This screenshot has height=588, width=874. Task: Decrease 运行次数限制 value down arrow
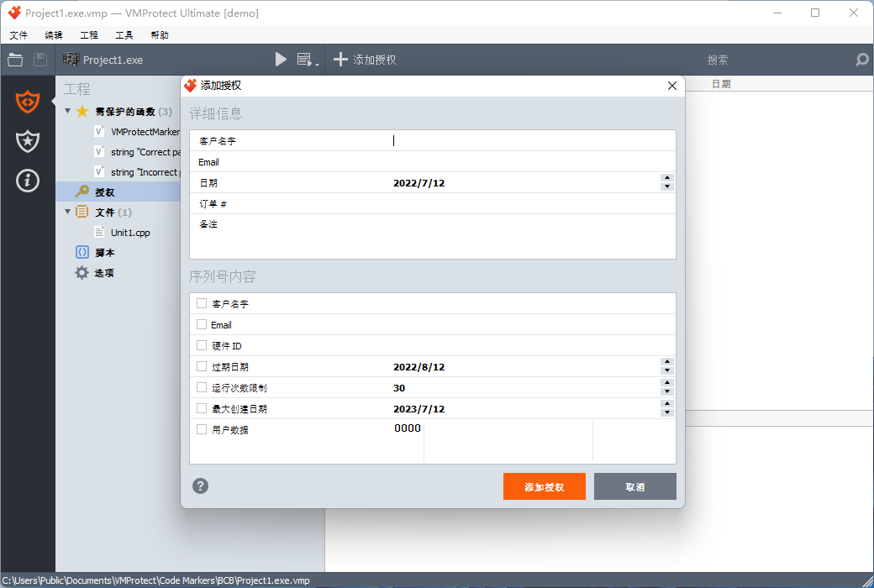(x=667, y=391)
